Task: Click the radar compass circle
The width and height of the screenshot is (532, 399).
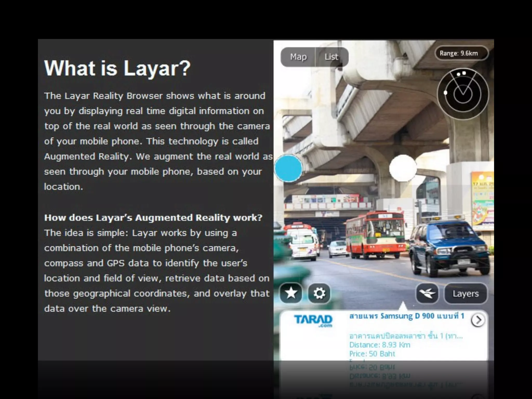Action: 463,94
